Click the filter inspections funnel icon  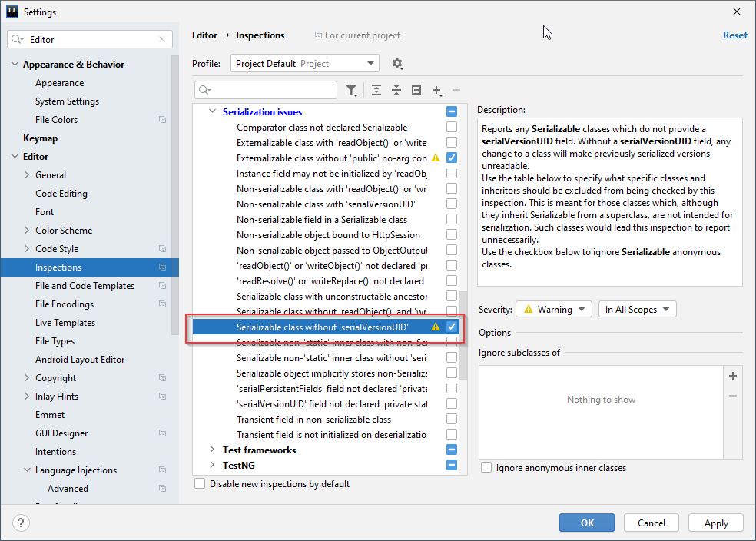coord(351,90)
